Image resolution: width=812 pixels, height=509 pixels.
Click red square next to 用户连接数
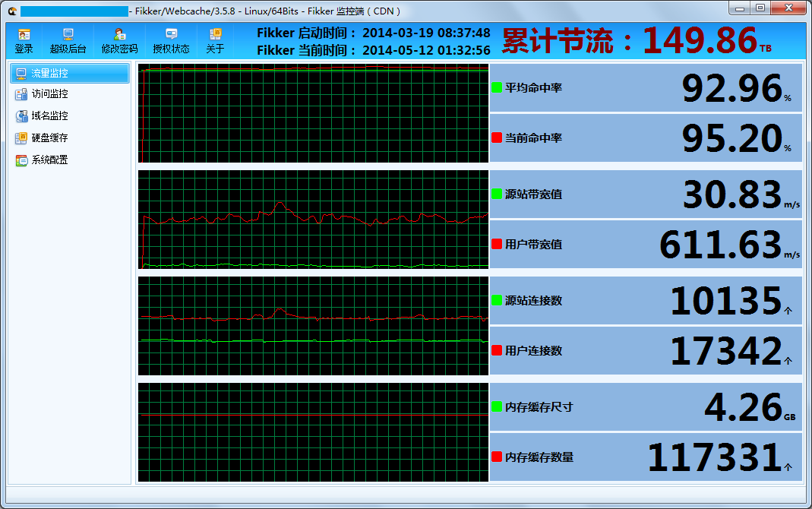[x=497, y=350]
